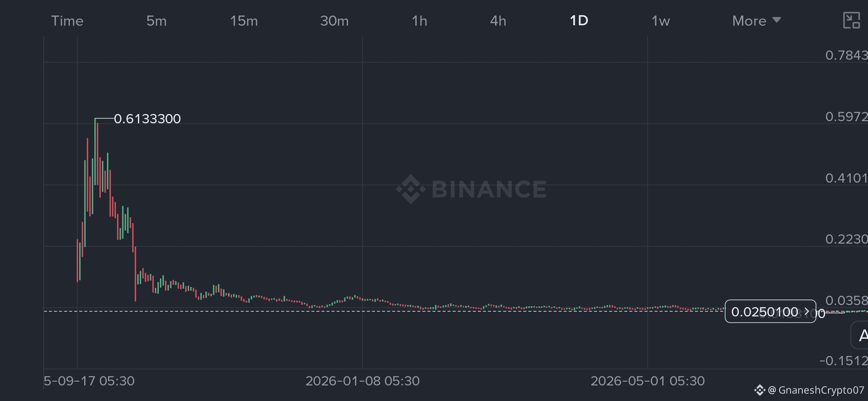Click the 0.5972 price axis label
Viewport: 868px width, 401px height.
846,117
